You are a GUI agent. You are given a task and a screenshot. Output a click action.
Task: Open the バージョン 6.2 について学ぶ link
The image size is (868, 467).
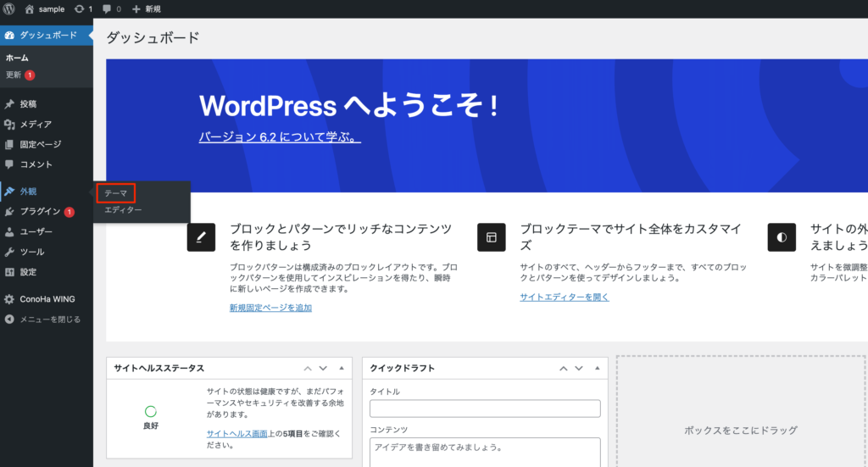click(x=280, y=136)
